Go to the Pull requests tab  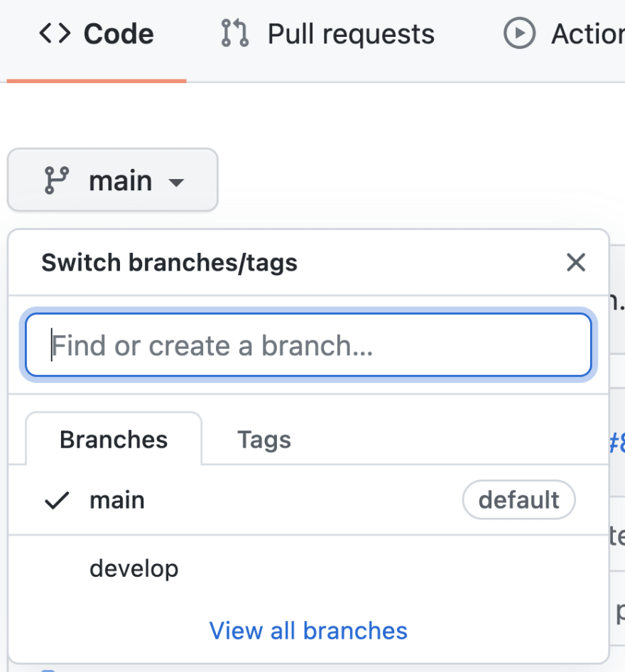coord(327,34)
